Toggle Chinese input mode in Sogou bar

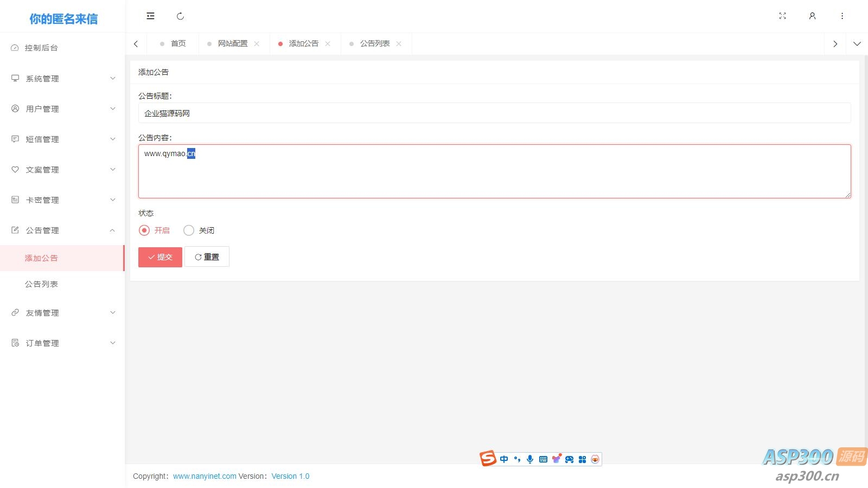click(504, 459)
